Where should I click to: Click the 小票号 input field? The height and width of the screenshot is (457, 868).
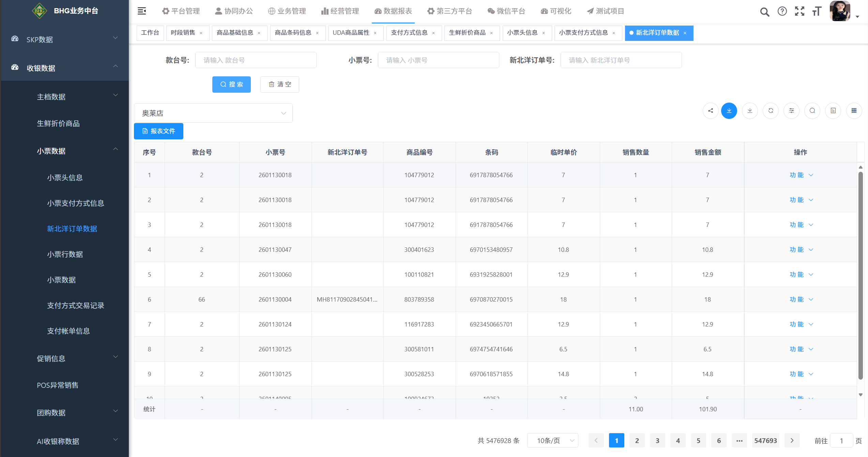point(438,60)
